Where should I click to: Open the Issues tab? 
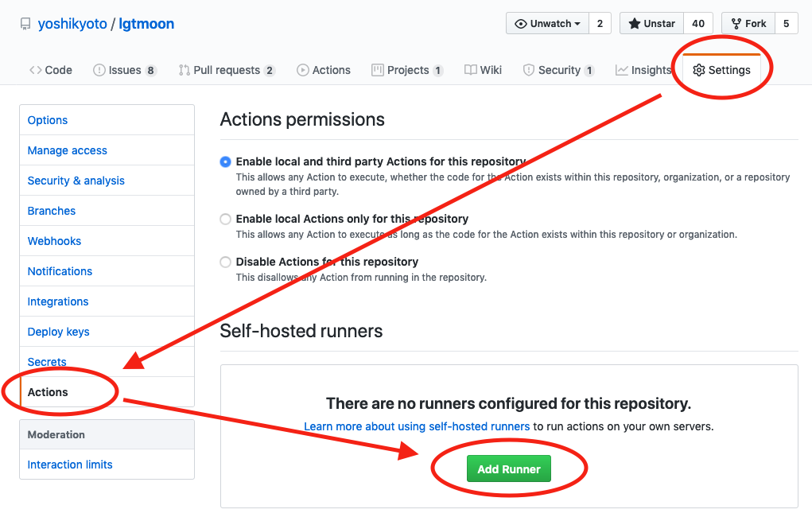click(x=124, y=70)
